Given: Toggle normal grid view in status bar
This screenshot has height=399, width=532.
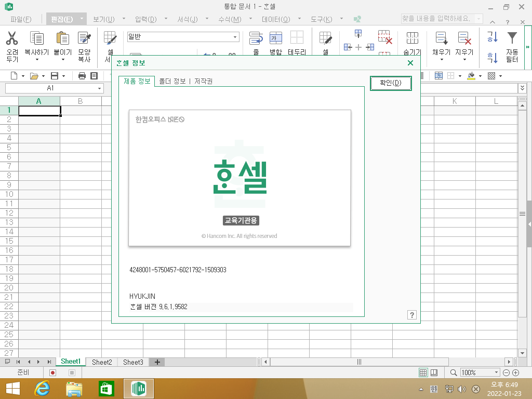Looking at the screenshot, I should click(x=423, y=373).
